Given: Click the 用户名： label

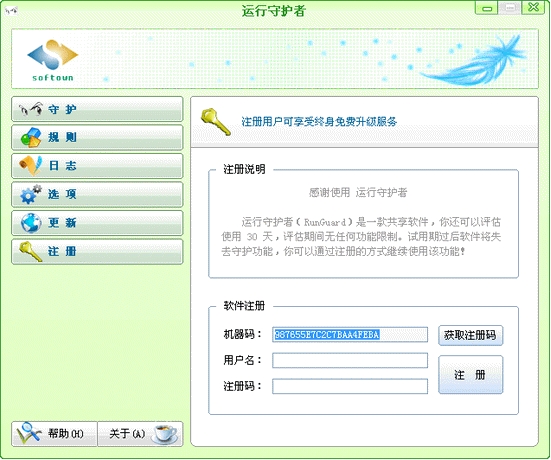Looking at the screenshot, I should coord(243,360).
